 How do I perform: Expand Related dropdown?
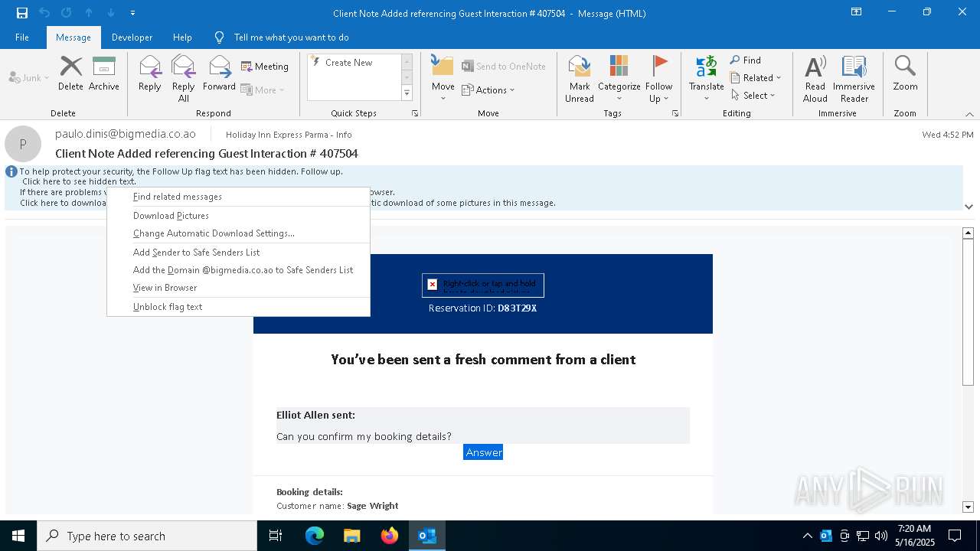pyautogui.click(x=756, y=77)
